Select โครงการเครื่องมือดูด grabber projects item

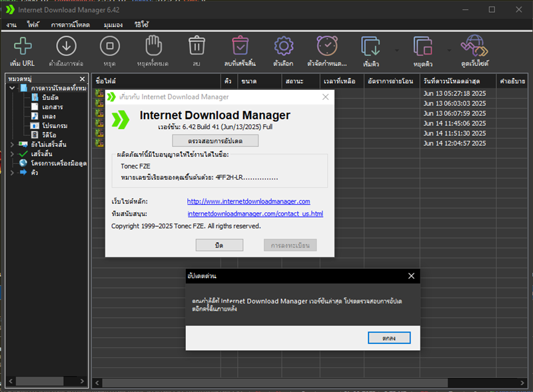59,163
